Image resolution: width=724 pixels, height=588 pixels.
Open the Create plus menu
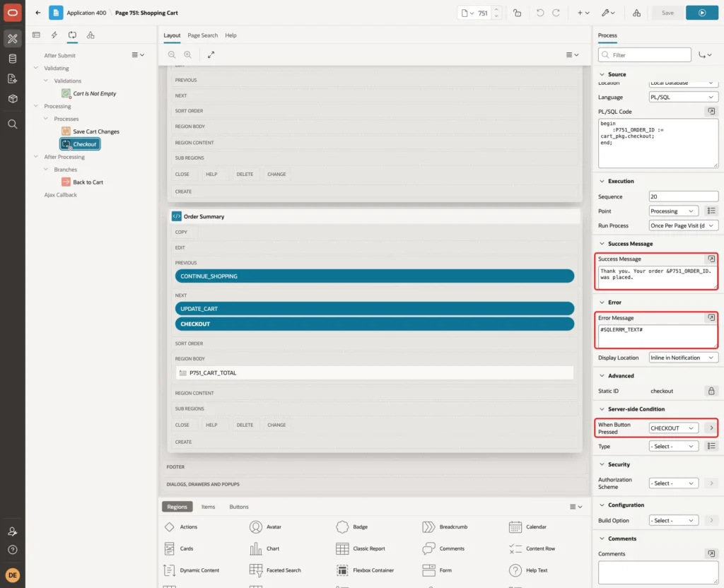(583, 13)
